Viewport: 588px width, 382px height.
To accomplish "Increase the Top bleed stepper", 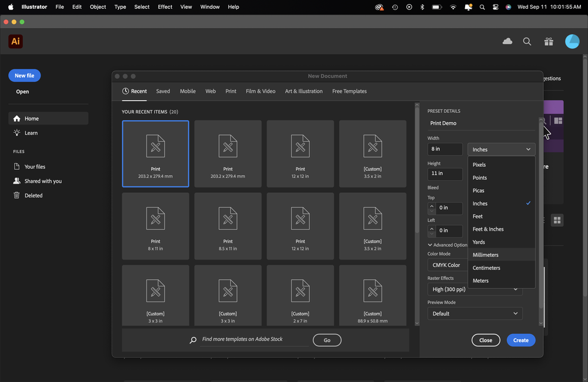I will pyautogui.click(x=432, y=206).
